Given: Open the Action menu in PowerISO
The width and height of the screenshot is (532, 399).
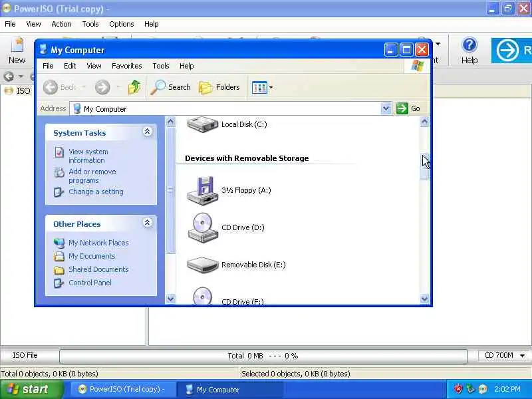Looking at the screenshot, I should [x=61, y=24].
